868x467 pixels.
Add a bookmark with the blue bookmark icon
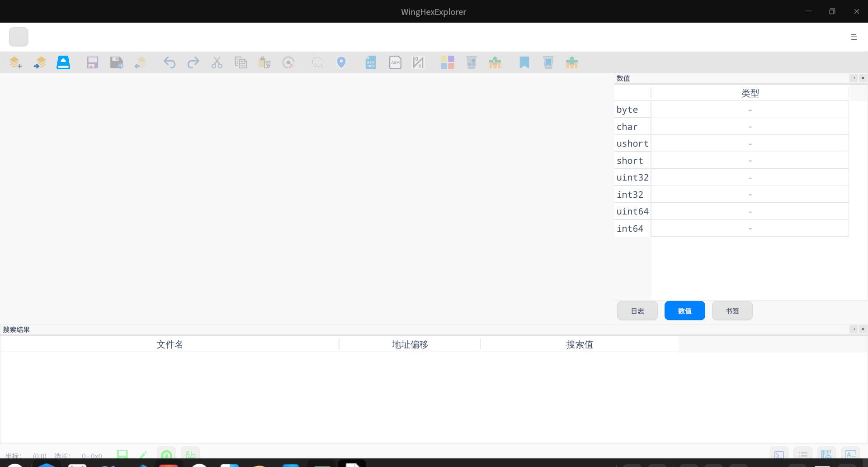[x=524, y=62]
